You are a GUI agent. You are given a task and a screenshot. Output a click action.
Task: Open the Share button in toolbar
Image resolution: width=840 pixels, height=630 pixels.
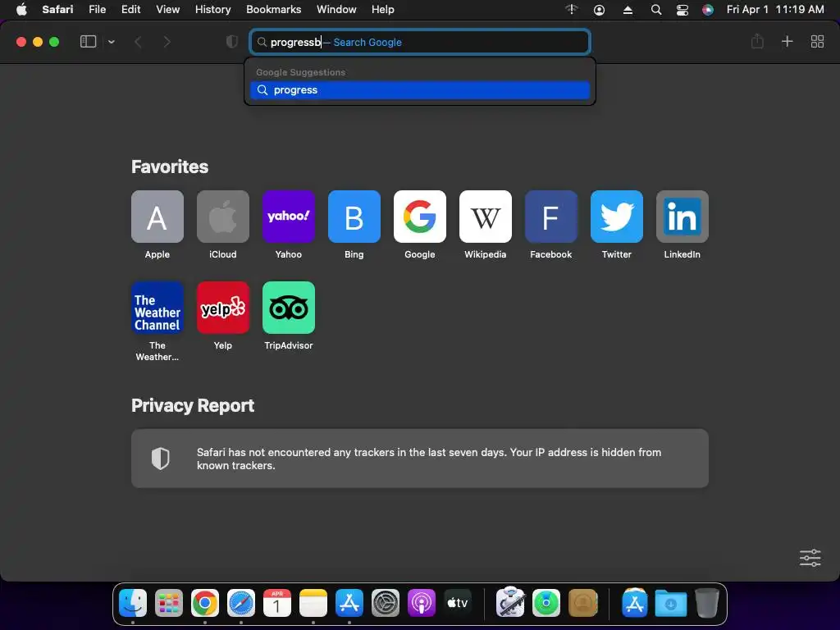pos(757,41)
